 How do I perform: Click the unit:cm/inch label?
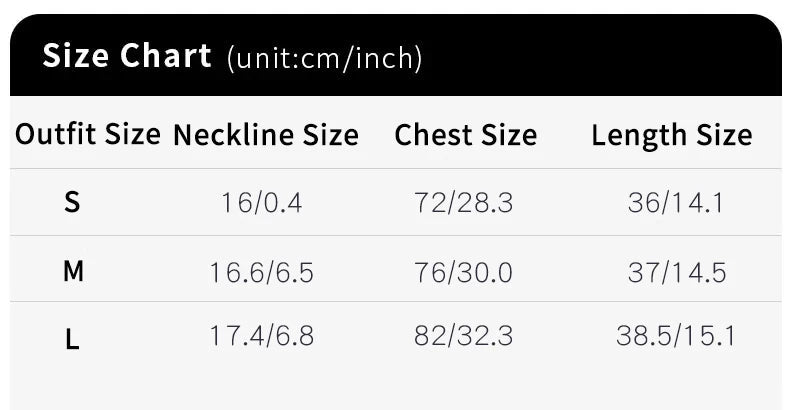coord(325,58)
